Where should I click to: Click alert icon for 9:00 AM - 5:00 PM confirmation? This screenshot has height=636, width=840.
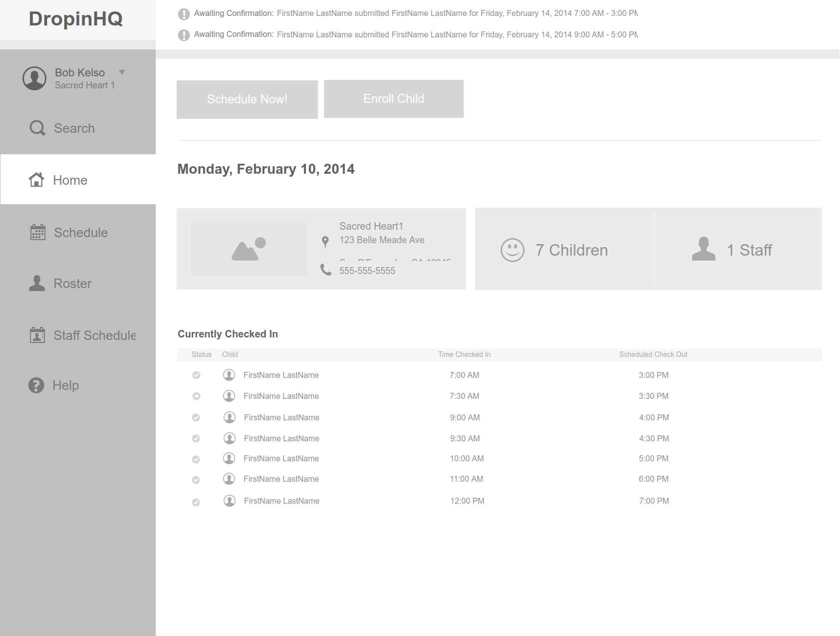pyautogui.click(x=184, y=35)
